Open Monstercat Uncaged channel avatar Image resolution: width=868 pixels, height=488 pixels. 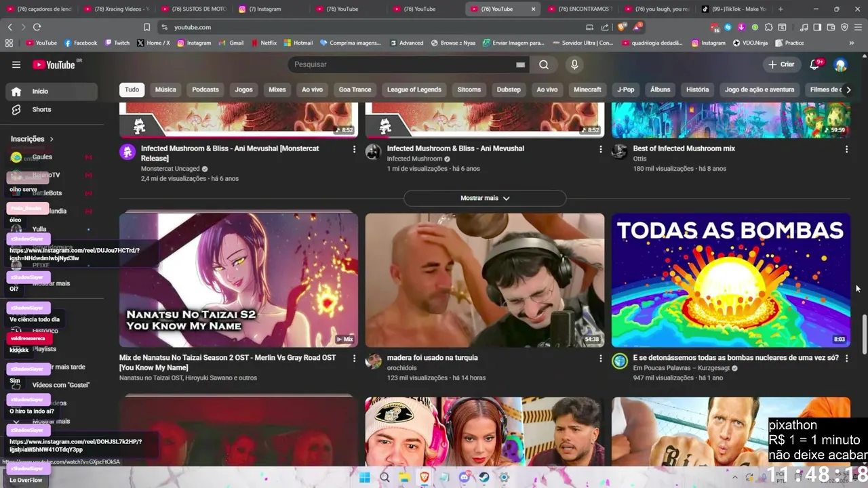127,152
